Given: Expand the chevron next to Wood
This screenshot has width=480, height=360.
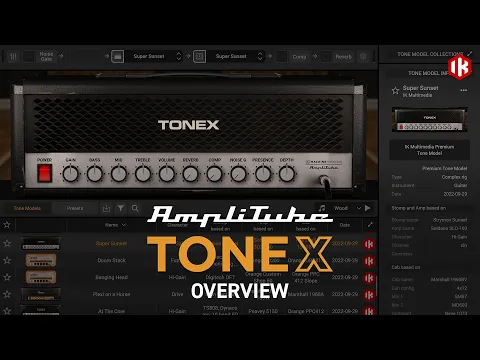Looking at the screenshot, I should tap(359, 208).
